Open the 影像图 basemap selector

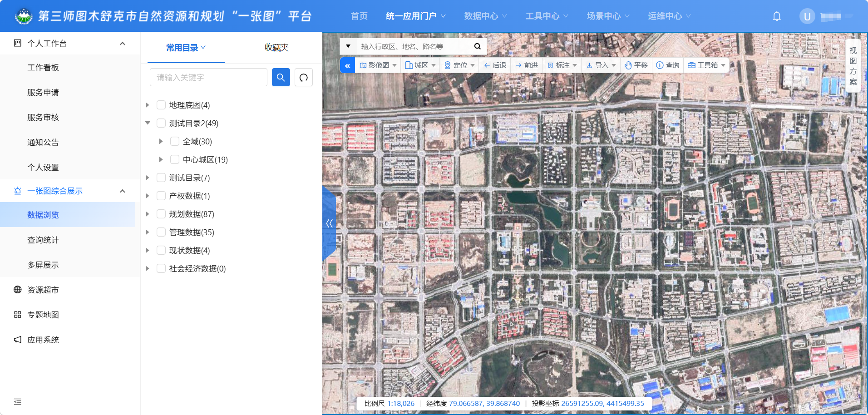pyautogui.click(x=378, y=65)
